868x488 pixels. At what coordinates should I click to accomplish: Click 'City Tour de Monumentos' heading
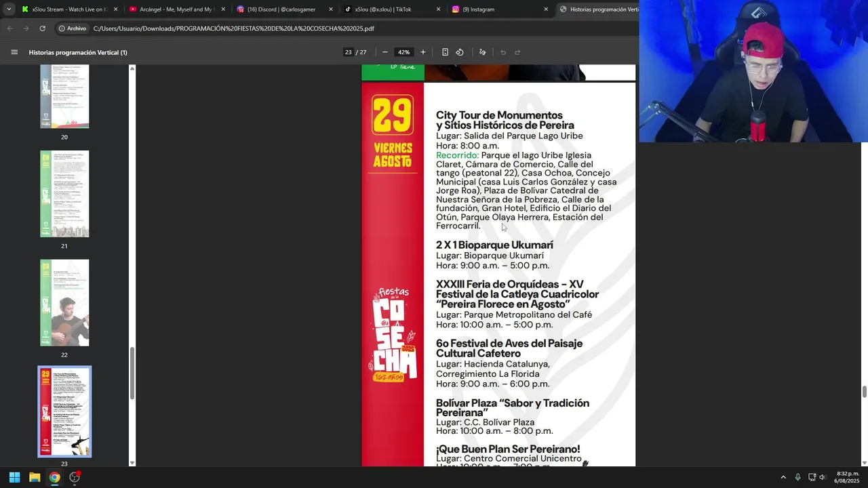click(505, 120)
